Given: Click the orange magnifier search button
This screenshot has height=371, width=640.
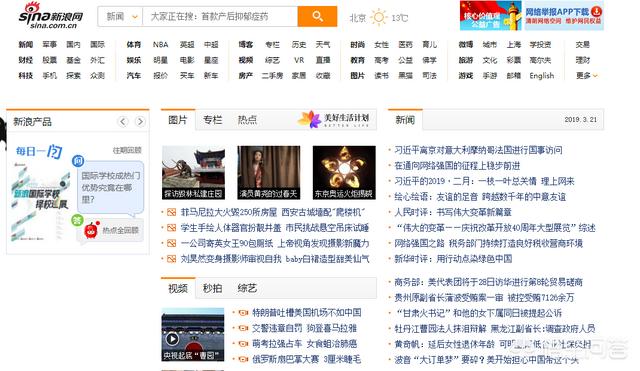Looking at the screenshot, I should (x=317, y=16).
